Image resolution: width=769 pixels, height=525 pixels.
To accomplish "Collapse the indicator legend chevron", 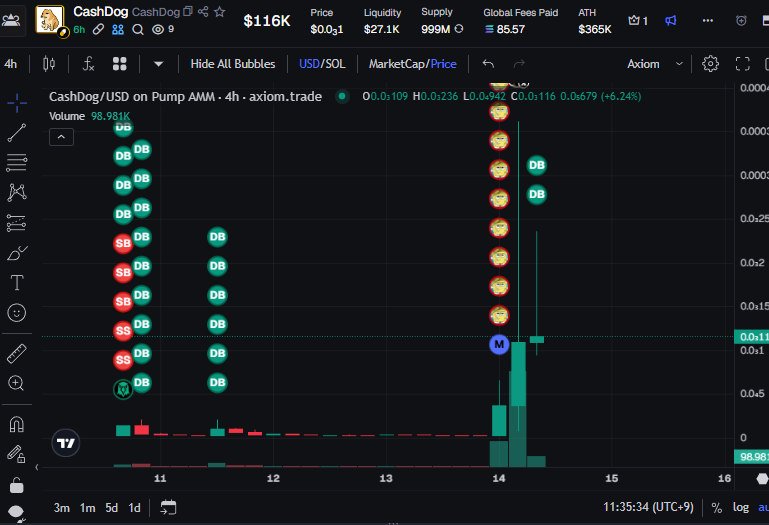I will point(61,137).
